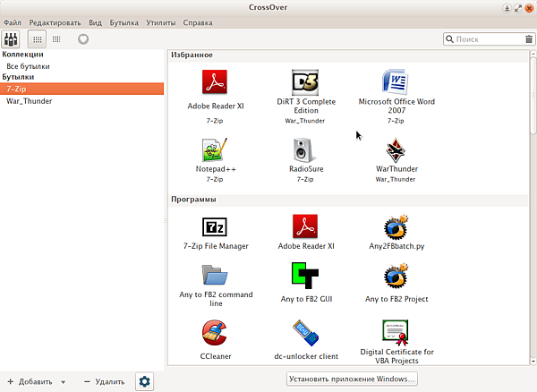Viewport: 537px width, 392px height.
Task: Open the Any to FB2 Project icon
Action: (x=396, y=276)
